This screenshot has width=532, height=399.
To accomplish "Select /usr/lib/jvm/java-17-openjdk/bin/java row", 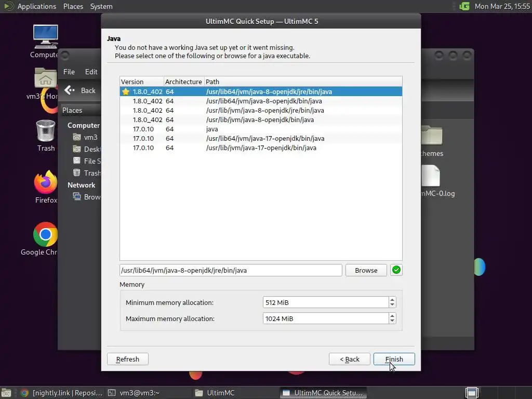I will 261,148.
